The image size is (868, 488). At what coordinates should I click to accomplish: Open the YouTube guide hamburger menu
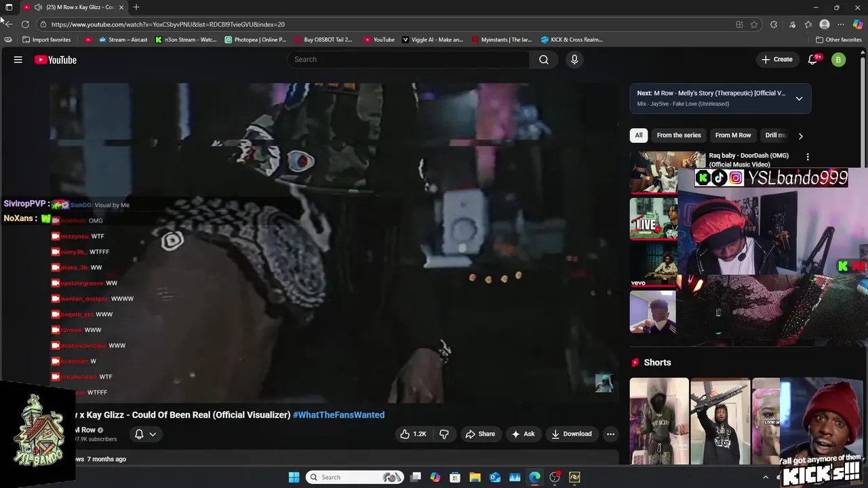[18, 60]
